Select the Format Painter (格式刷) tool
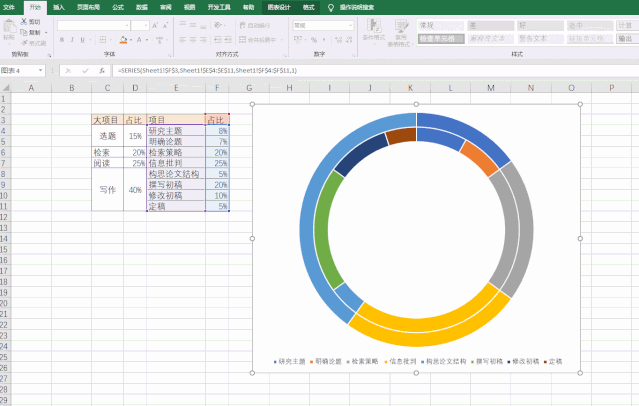639x406 pixels. 24,43
